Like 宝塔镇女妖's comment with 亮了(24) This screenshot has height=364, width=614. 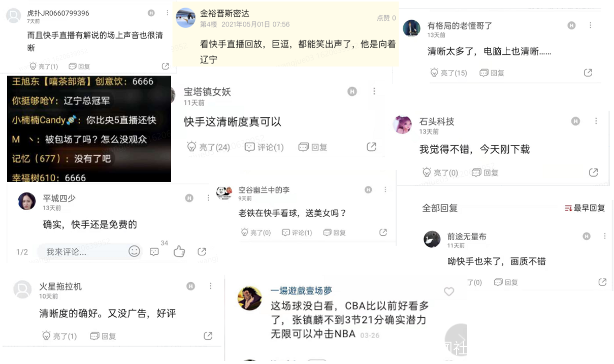point(208,147)
